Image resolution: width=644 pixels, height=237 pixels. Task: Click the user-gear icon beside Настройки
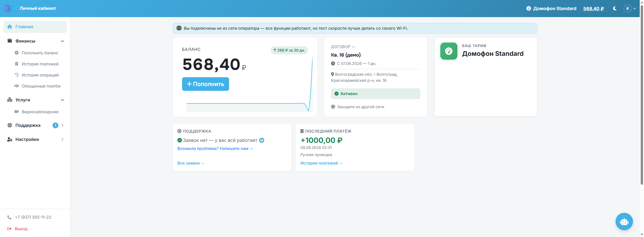click(10, 139)
